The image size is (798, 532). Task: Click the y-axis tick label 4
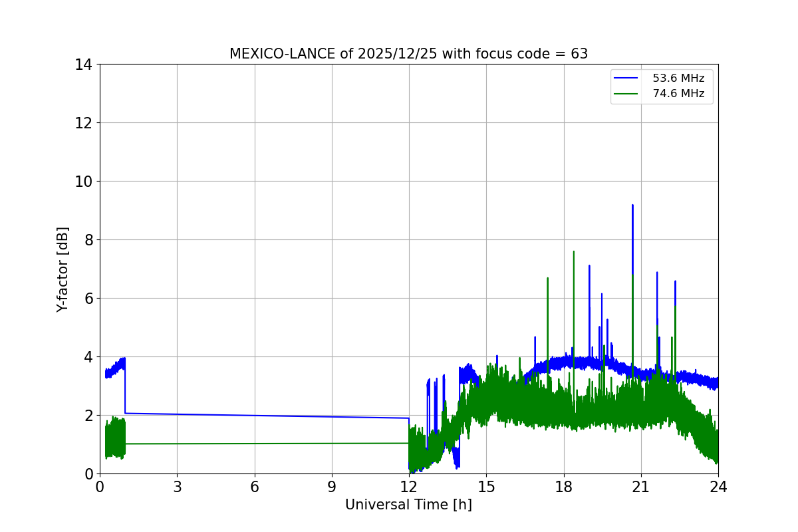click(x=87, y=357)
